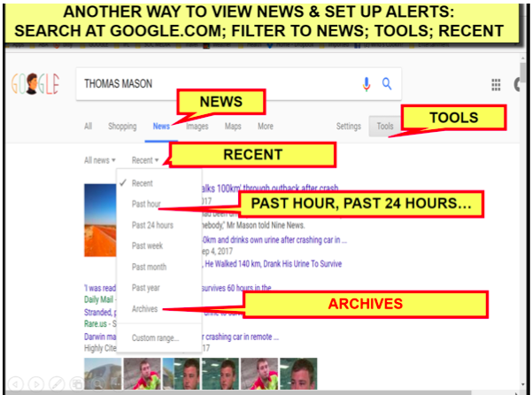Go to next slide arrow button

(x=36, y=384)
